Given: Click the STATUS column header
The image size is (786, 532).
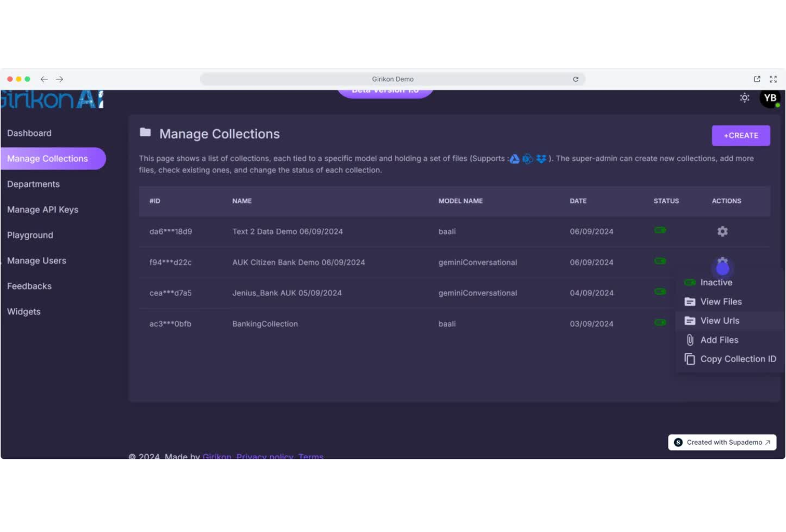Looking at the screenshot, I should 666,201.
